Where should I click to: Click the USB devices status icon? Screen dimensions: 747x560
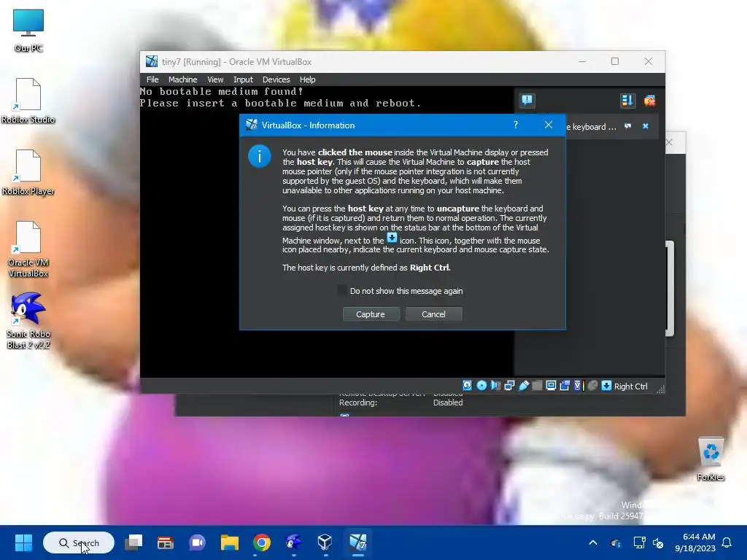(524, 386)
